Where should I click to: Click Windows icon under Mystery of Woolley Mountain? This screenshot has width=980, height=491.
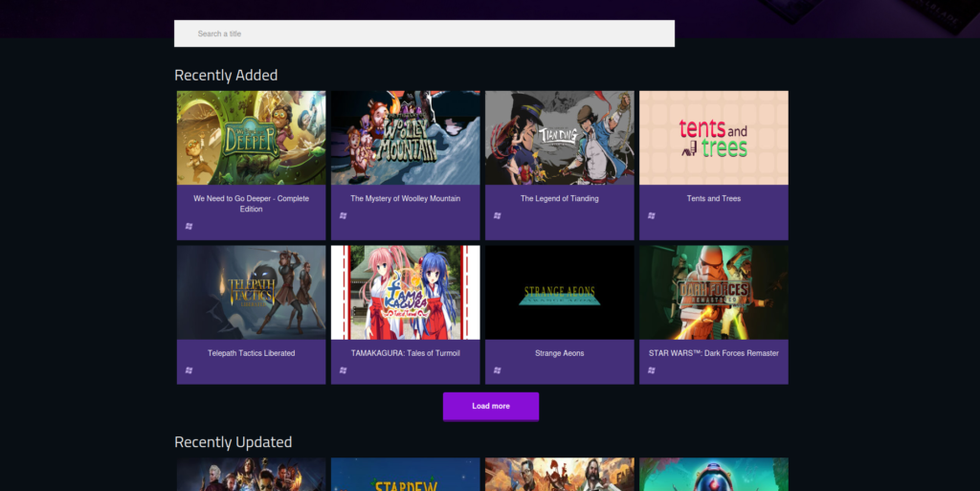click(x=344, y=216)
